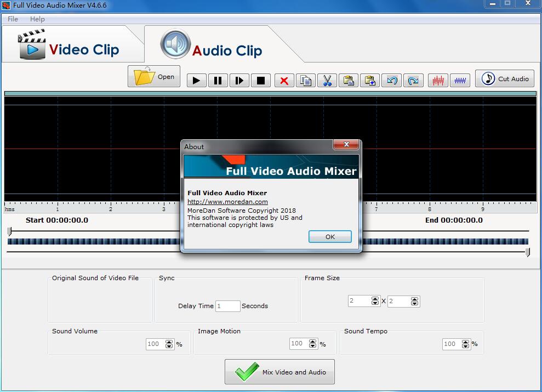Delete selection with red X icon
The height and width of the screenshot is (392, 542).
point(284,81)
